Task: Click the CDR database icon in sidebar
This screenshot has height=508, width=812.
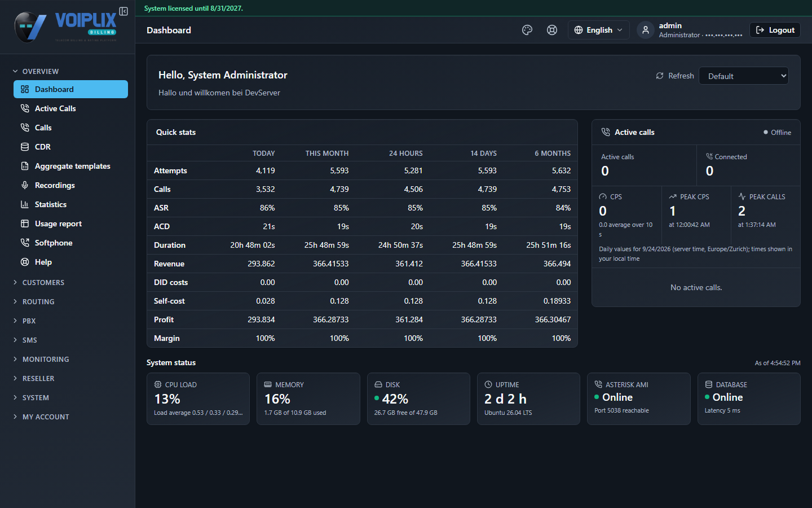Action: pos(25,147)
